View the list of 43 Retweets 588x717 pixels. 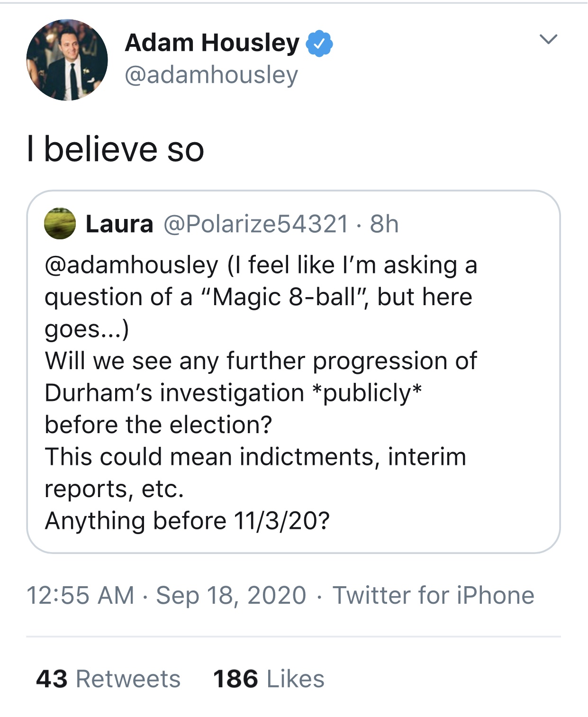(x=109, y=679)
